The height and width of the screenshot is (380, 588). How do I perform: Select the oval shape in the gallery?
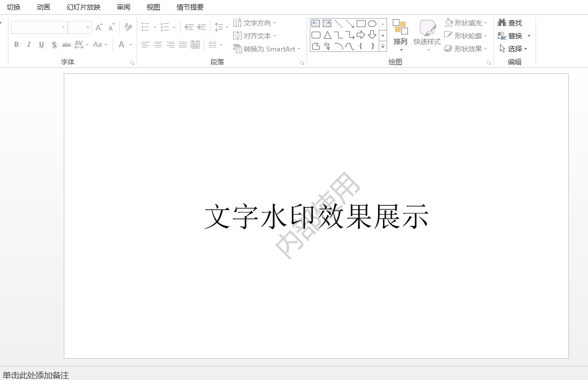[371, 23]
